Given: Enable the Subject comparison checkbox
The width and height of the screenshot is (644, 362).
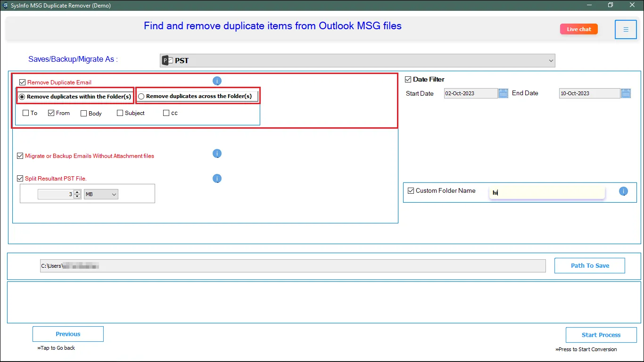Looking at the screenshot, I should (x=120, y=113).
